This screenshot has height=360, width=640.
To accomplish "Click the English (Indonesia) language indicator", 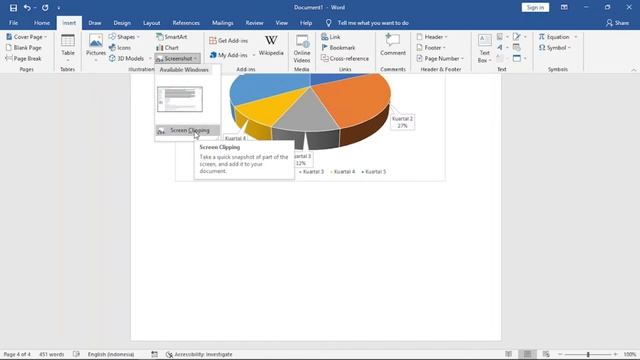I will click(x=111, y=354).
